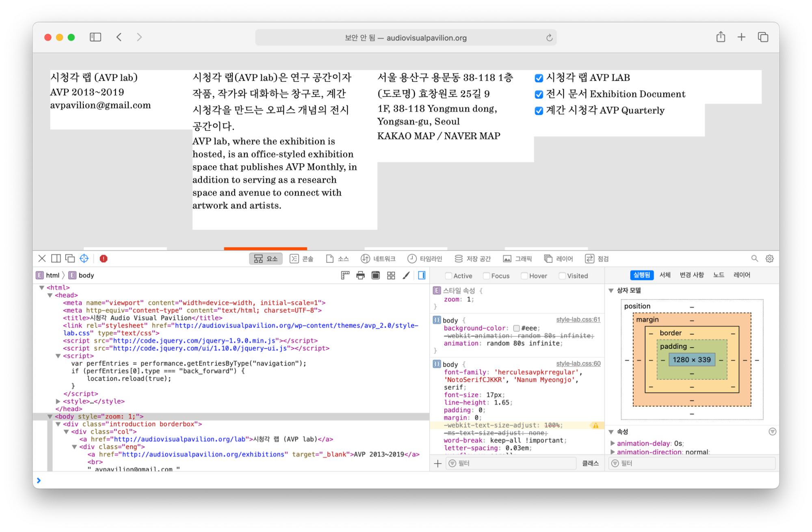This screenshot has width=812, height=532.
Task: Switch to the 콘솔 (Console) tab
Action: click(x=301, y=259)
